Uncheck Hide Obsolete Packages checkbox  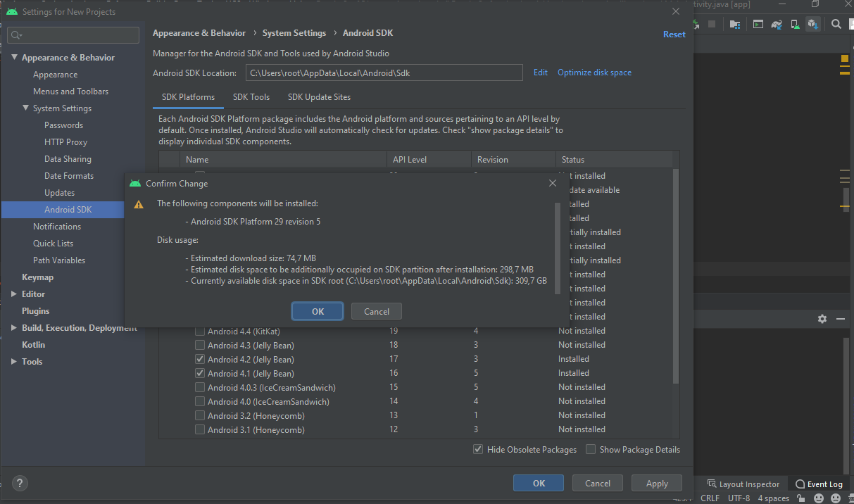479,449
